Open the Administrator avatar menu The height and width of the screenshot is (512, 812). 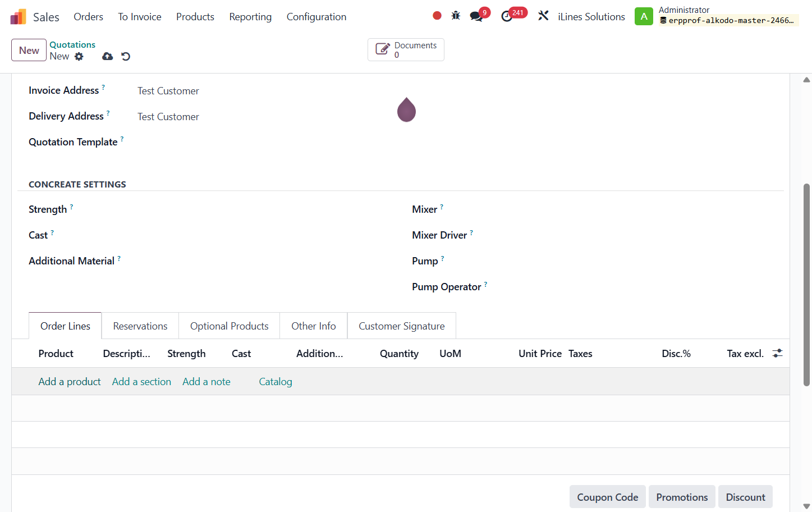tap(644, 16)
